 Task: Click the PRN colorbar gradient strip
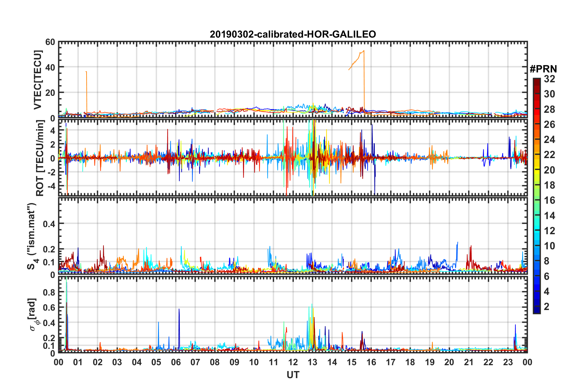537,196
